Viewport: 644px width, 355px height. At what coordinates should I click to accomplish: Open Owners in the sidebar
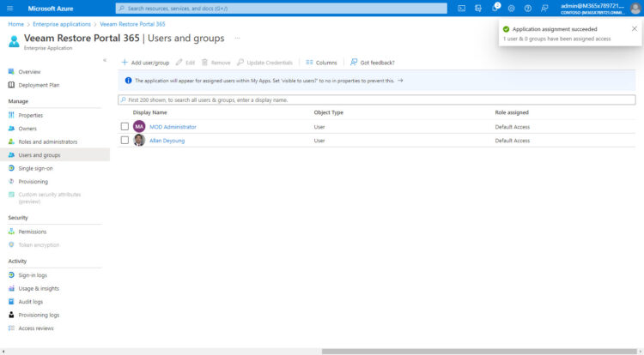(27, 129)
